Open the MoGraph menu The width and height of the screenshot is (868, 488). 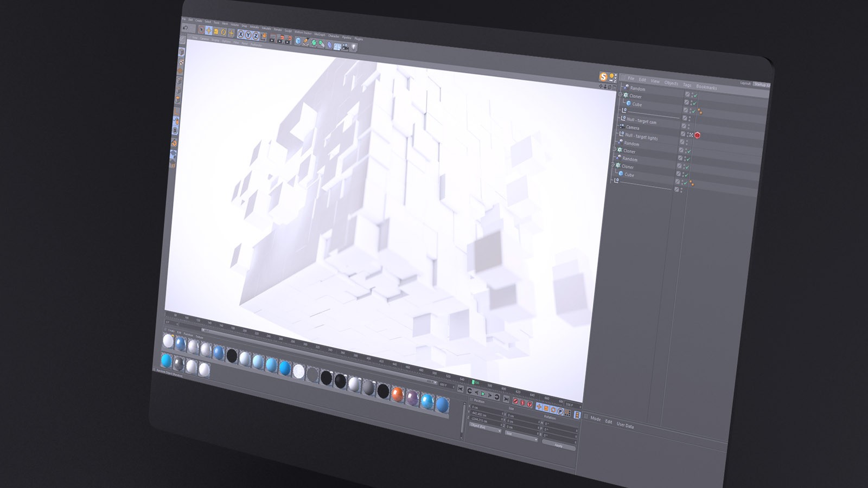[320, 35]
